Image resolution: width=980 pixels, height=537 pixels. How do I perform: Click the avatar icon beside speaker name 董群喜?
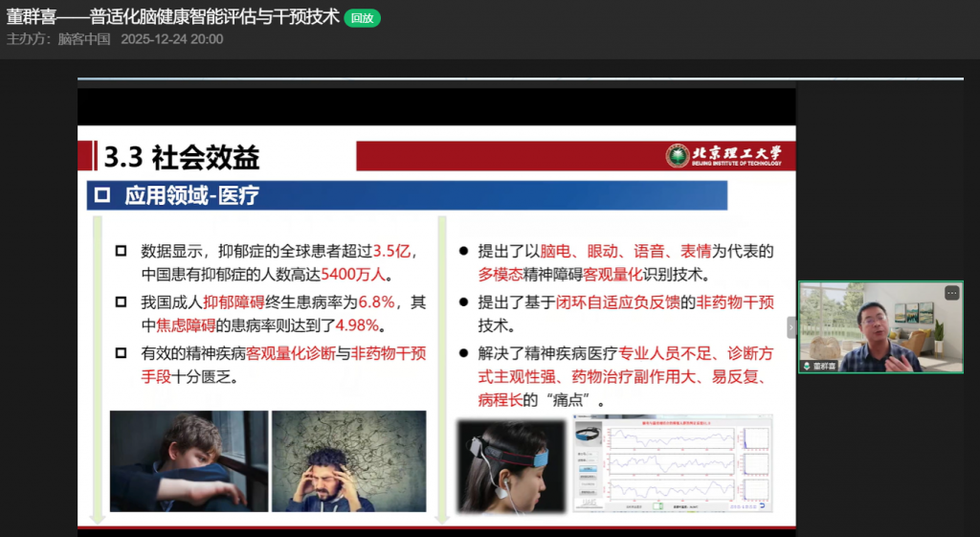(x=808, y=366)
